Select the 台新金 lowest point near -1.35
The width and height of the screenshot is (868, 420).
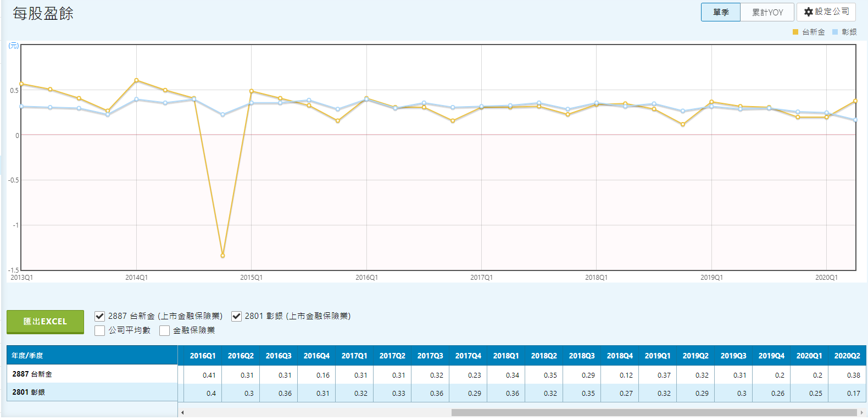pyautogui.click(x=222, y=256)
